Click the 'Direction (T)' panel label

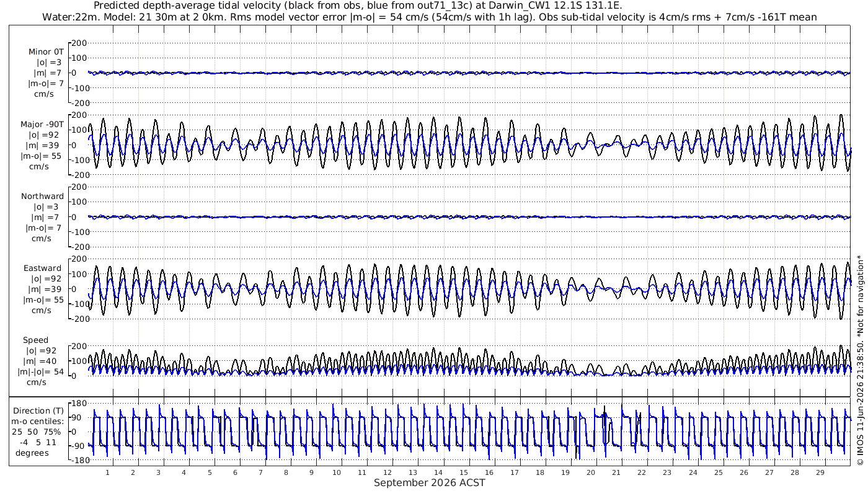pos(38,411)
